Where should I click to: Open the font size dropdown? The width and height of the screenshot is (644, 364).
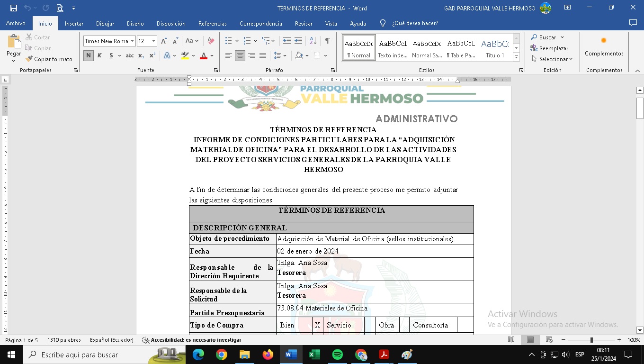tap(153, 41)
